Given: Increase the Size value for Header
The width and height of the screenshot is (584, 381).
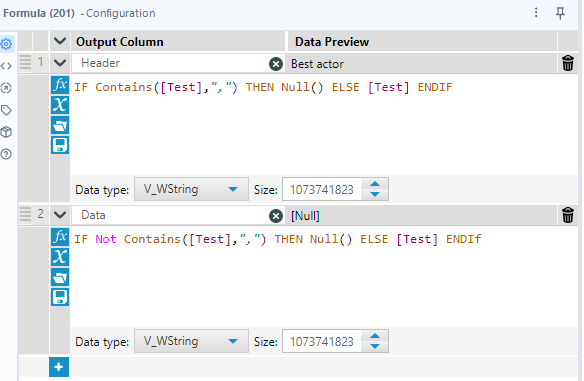Looking at the screenshot, I should [375, 184].
